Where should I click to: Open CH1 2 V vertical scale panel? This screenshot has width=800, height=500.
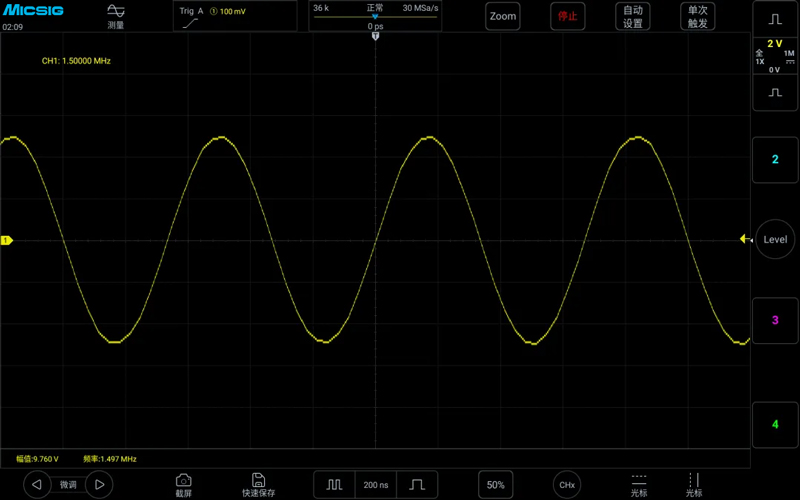click(775, 56)
